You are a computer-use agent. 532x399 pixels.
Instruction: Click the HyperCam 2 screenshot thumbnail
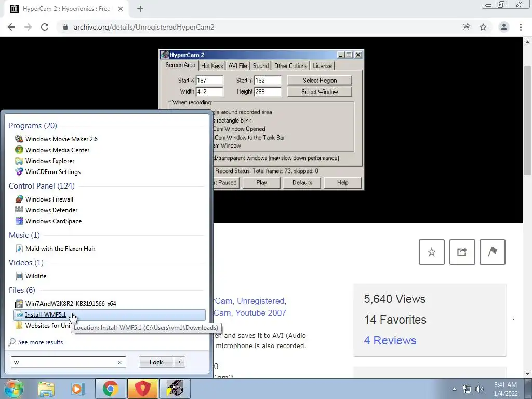click(x=261, y=119)
